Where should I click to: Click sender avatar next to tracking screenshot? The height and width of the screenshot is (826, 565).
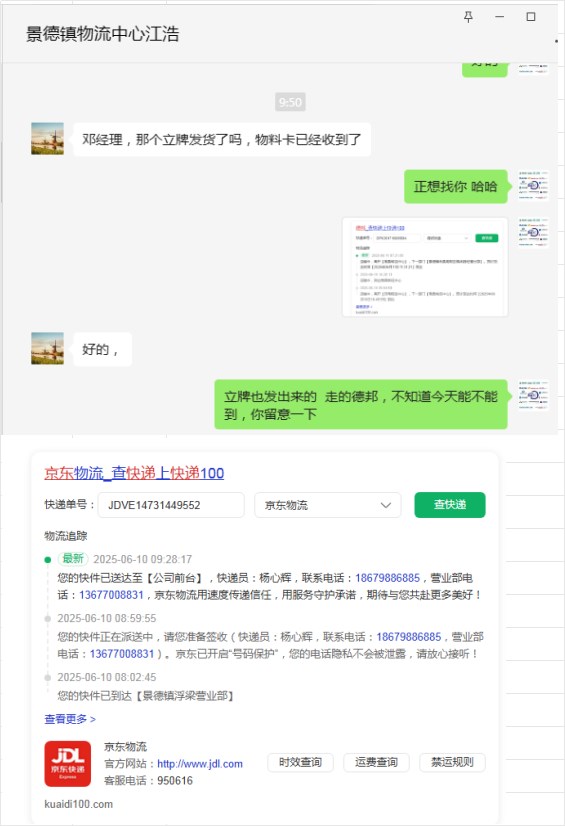(533, 232)
